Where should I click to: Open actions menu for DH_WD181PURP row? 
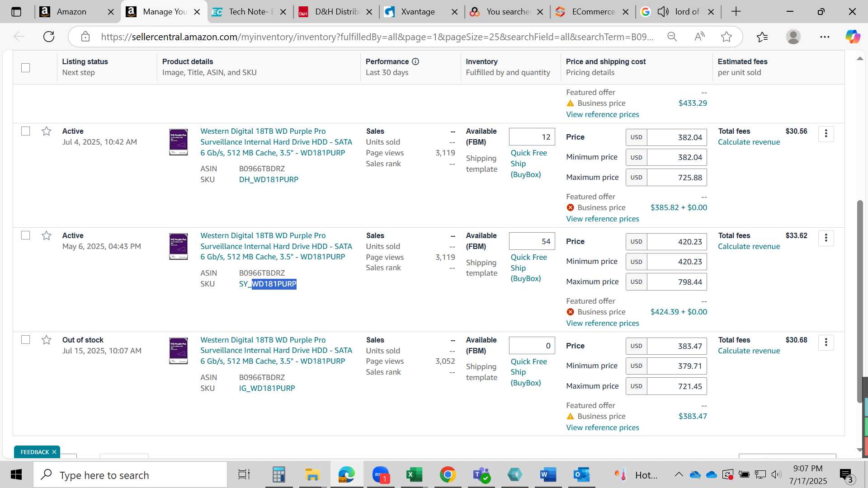coord(826,134)
